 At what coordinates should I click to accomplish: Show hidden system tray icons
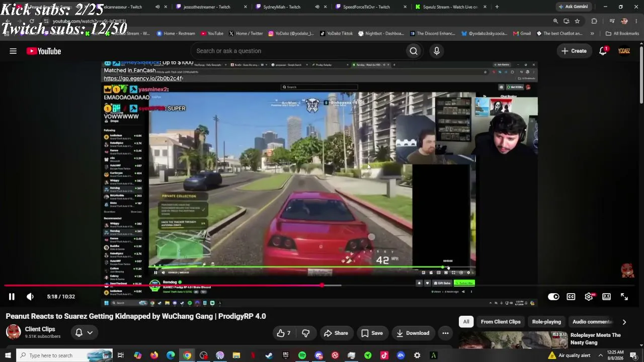[600, 355]
